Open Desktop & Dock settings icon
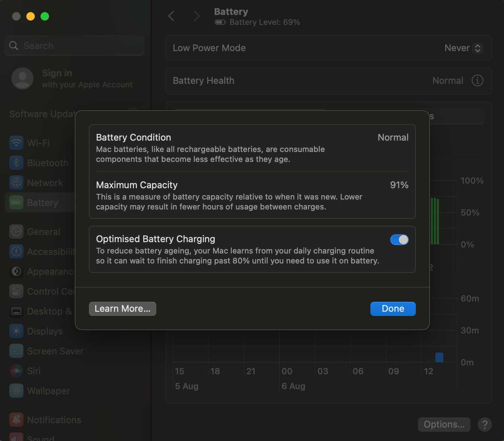This screenshot has width=504, height=441. [16, 311]
